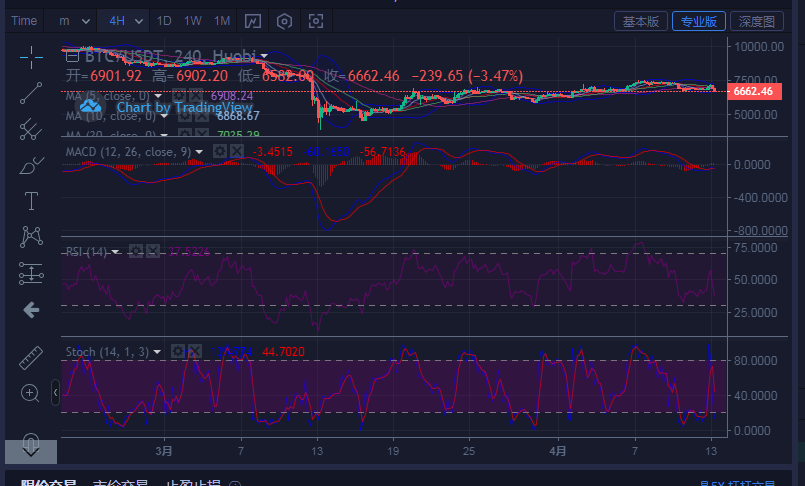
Task: Select the text annotation tool
Action: [31, 201]
